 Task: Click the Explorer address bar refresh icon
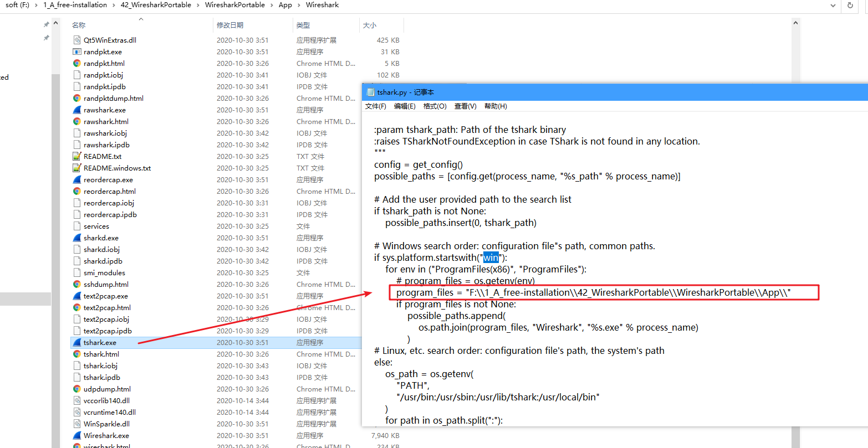point(850,5)
